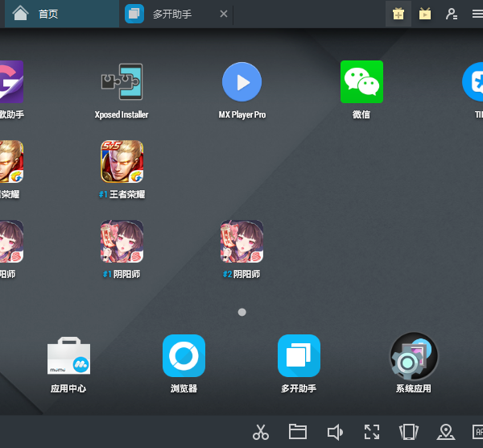Open the shared folder tool
The width and height of the screenshot is (483, 448).
pyautogui.click(x=298, y=432)
